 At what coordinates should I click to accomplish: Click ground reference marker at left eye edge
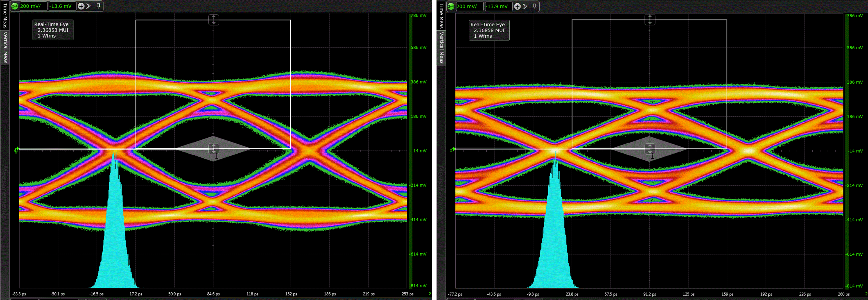16,149
